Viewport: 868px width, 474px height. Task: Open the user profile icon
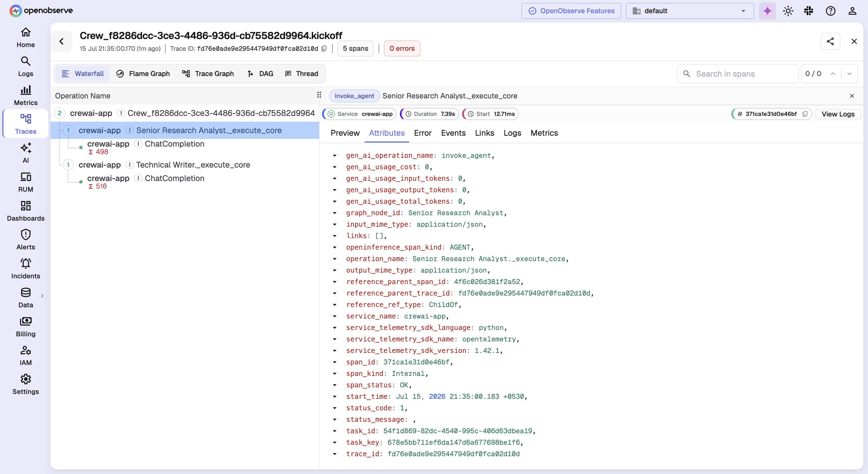tap(852, 11)
